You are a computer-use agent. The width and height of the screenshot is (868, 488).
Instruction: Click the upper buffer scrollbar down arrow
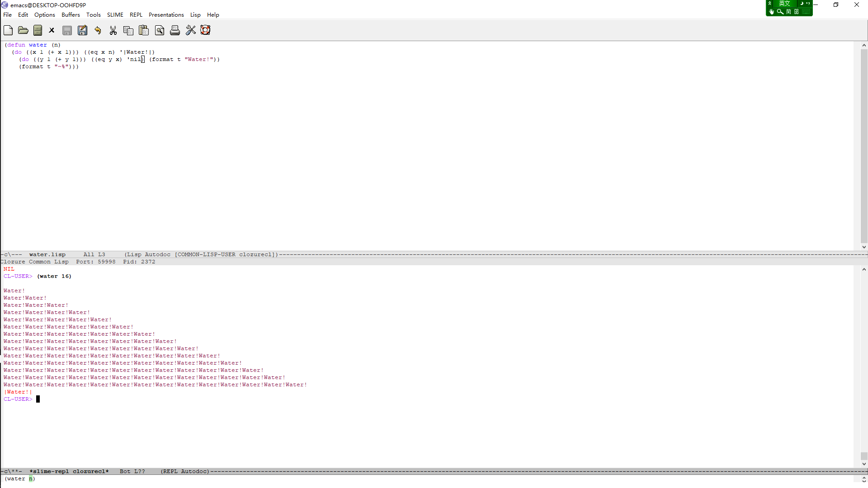[x=864, y=247]
